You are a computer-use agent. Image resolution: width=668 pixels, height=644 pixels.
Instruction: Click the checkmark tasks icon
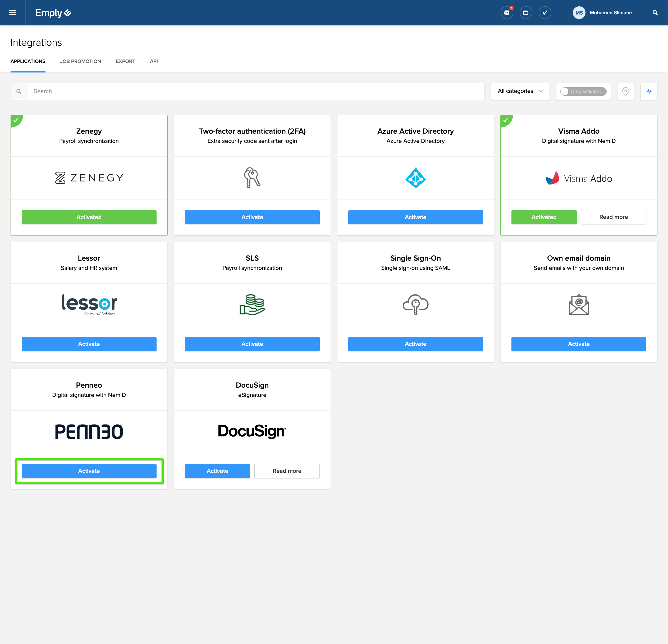tap(545, 13)
